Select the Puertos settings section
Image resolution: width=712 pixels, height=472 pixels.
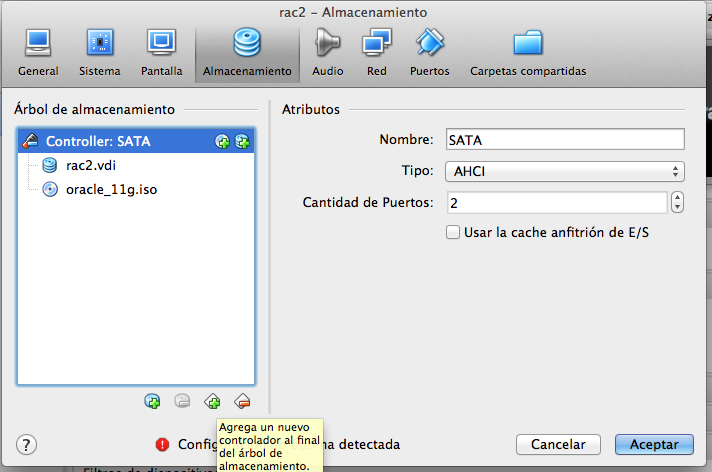click(429, 53)
